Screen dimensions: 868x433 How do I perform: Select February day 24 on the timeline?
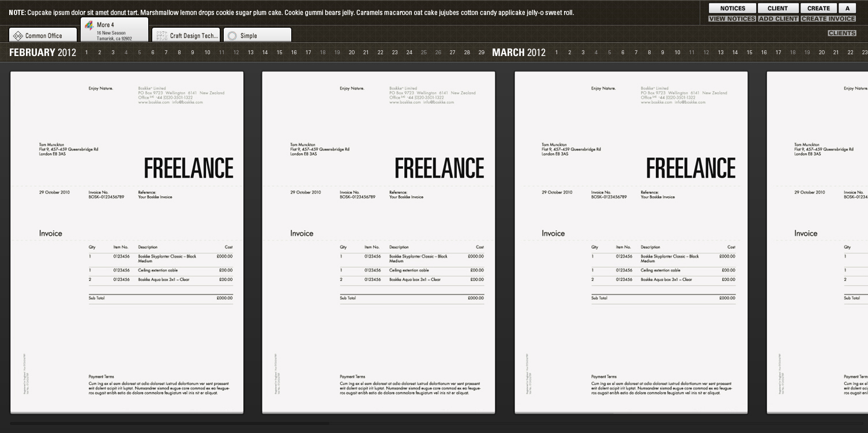click(409, 53)
